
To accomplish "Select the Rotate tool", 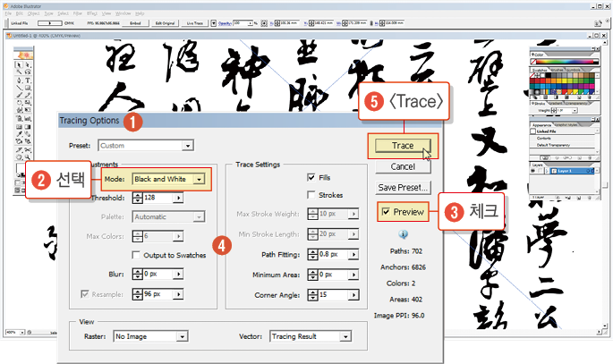I will 19,103.
